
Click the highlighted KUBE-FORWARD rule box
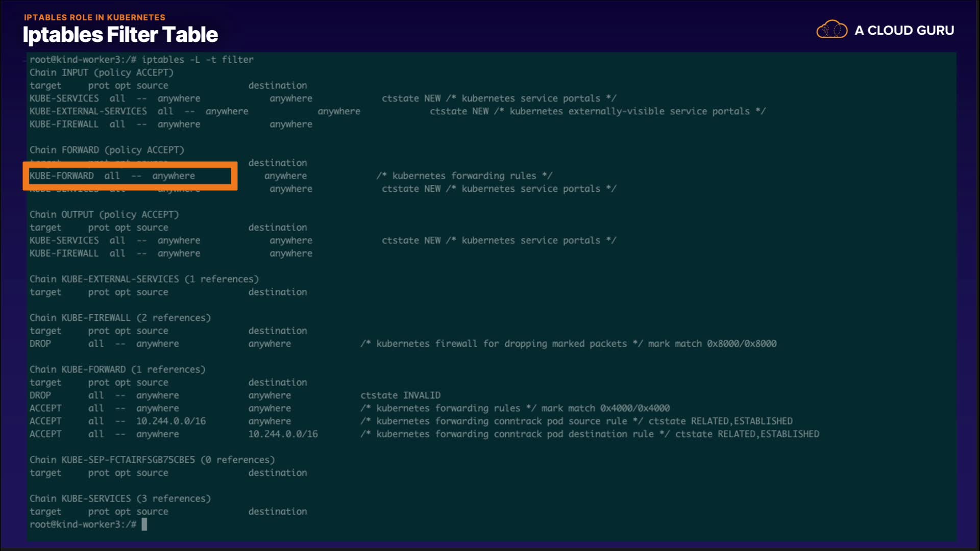point(130,176)
